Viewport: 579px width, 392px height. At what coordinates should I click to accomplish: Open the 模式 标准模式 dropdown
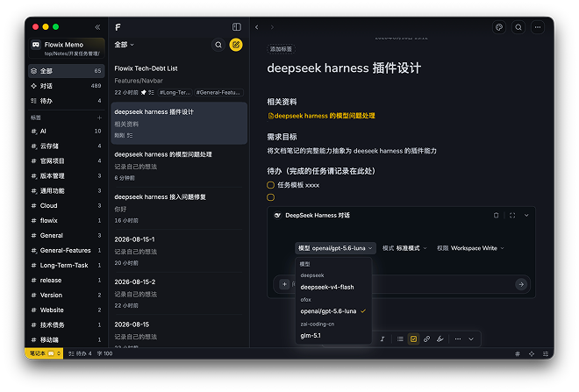[404, 248]
